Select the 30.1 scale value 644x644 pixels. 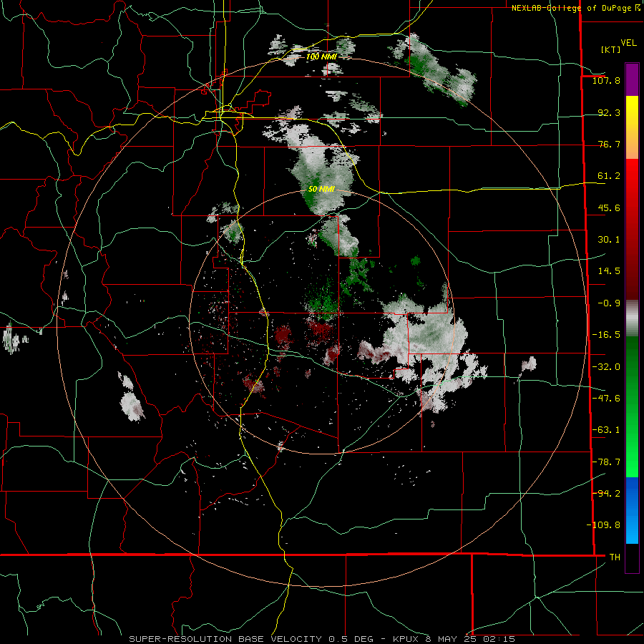point(609,240)
